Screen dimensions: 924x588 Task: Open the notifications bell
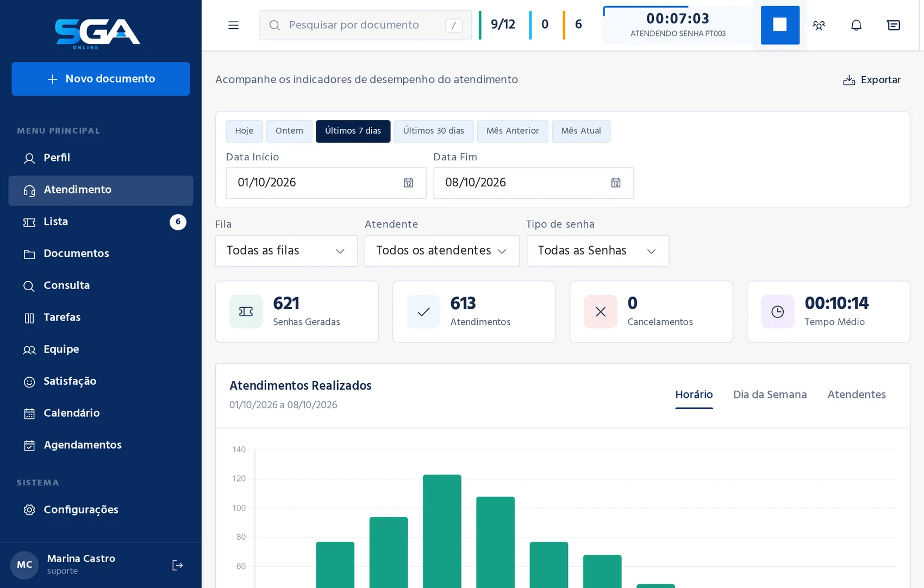[x=856, y=25]
